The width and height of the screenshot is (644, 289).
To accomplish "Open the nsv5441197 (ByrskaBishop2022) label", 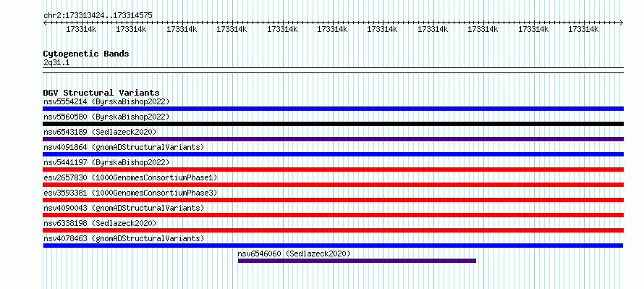I will click(x=106, y=162).
